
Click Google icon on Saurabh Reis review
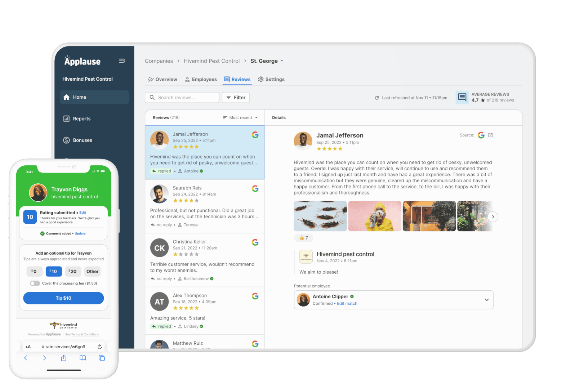255,188
